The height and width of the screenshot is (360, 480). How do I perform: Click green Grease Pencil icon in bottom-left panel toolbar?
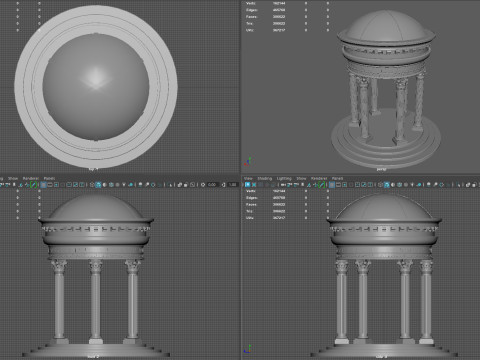tap(33, 185)
